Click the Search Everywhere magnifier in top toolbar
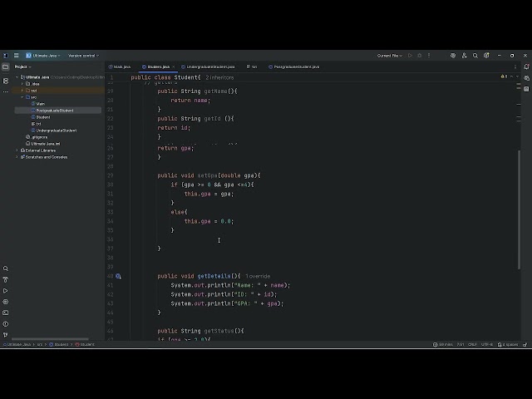532x399 pixels. pyautogui.click(x=475, y=56)
